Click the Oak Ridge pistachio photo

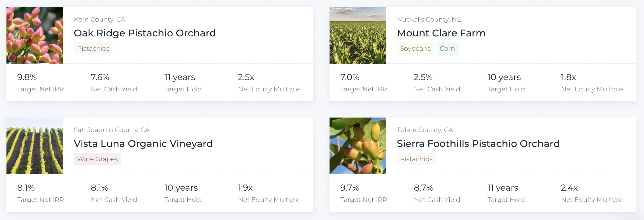point(35,35)
